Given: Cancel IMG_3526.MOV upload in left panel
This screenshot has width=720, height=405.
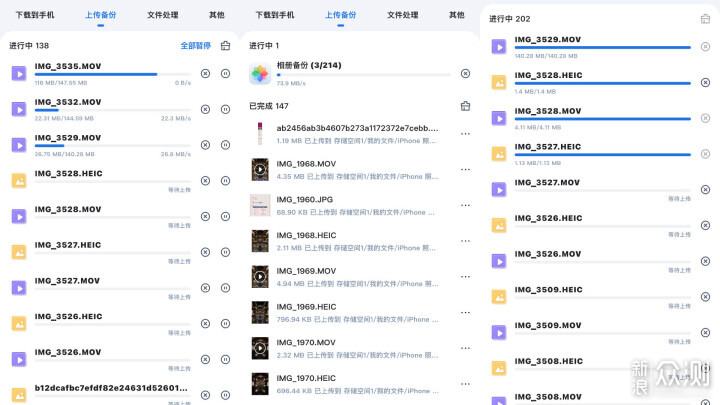Looking at the screenshot, I should [x=205, y=360].
